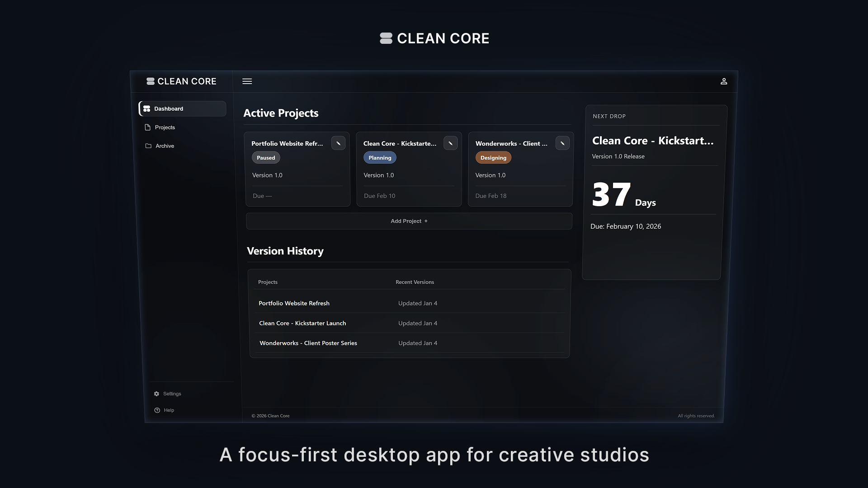Open Wonderworks - Client Poster Series row

coord(308,343)
